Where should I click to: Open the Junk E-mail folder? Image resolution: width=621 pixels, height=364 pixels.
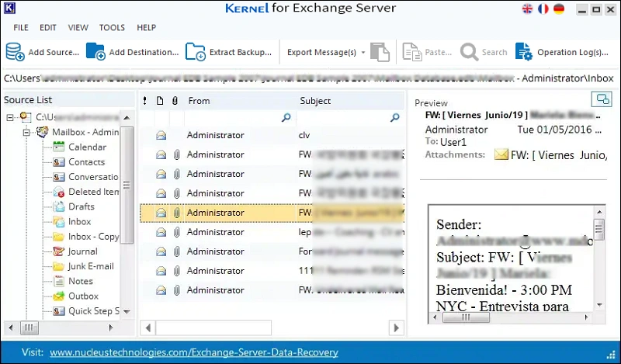[91, 266]
